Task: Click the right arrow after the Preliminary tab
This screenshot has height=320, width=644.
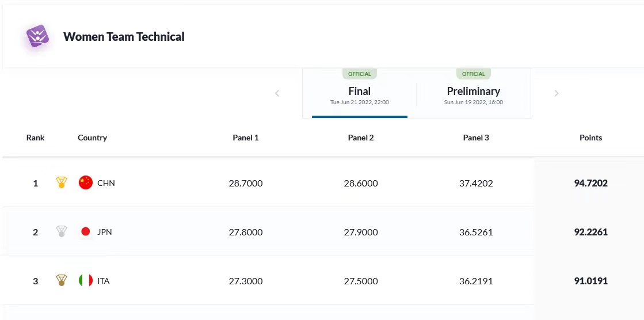Action: click(x=557, y=93)
